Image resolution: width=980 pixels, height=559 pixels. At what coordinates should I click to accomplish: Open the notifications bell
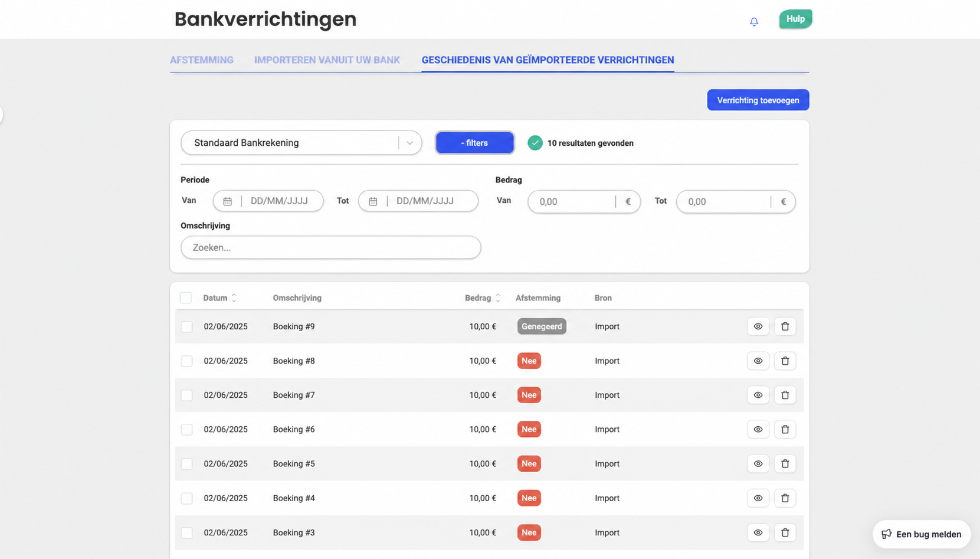pos(754,22)
